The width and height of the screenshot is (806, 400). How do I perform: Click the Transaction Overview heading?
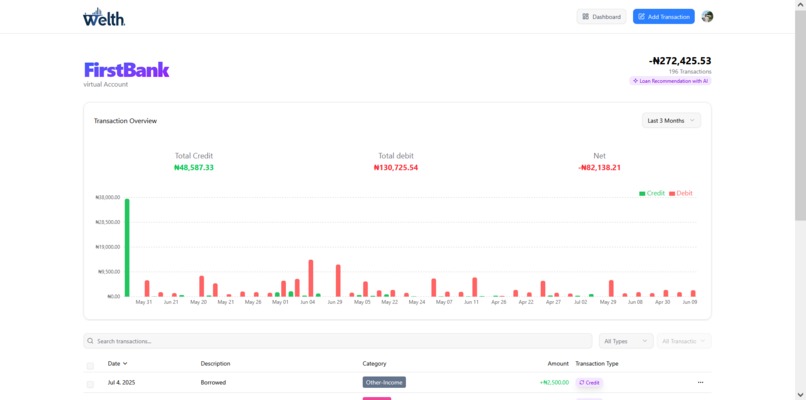125,121
